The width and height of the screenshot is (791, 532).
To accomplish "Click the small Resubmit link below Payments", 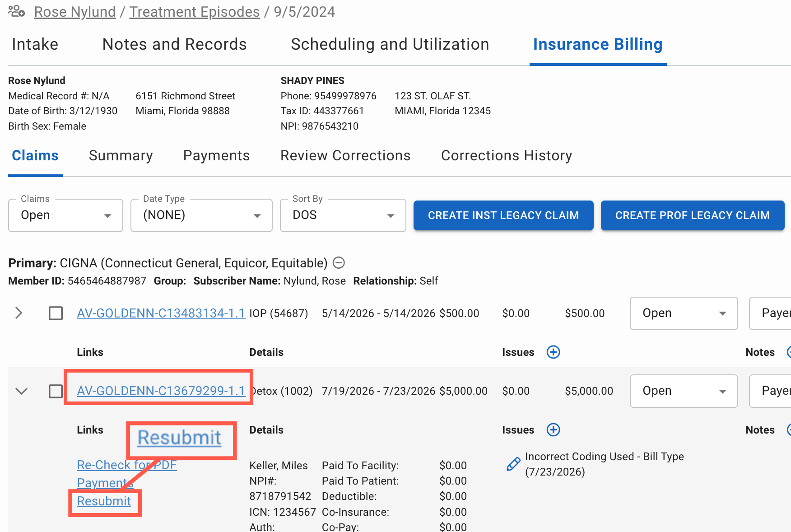I will pos(104,501).
